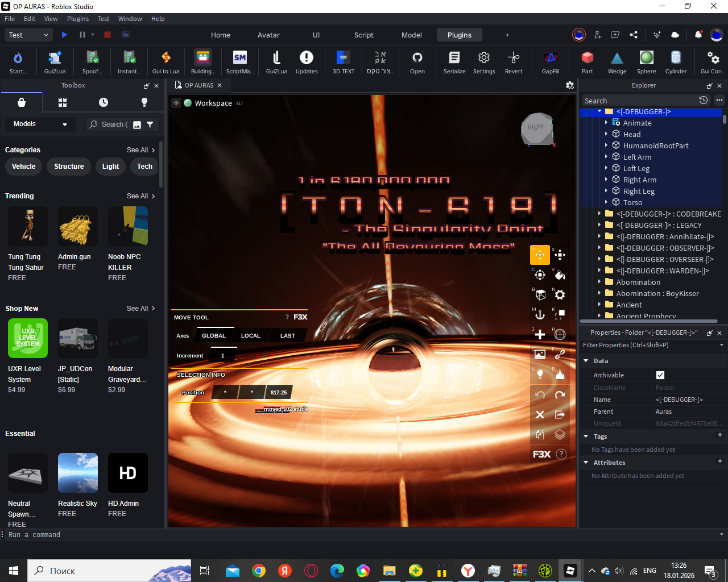The image size is (728, 582).
Task: Open the Toolbox inventory grid tab
Action: tap(63, 102)
